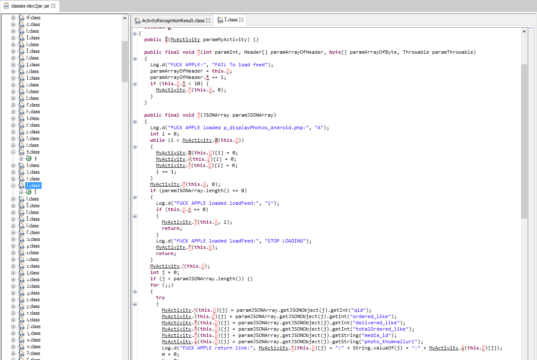
Task: Click the code editor vertical scrollbar thumb
Action: (x=524, y=140)
